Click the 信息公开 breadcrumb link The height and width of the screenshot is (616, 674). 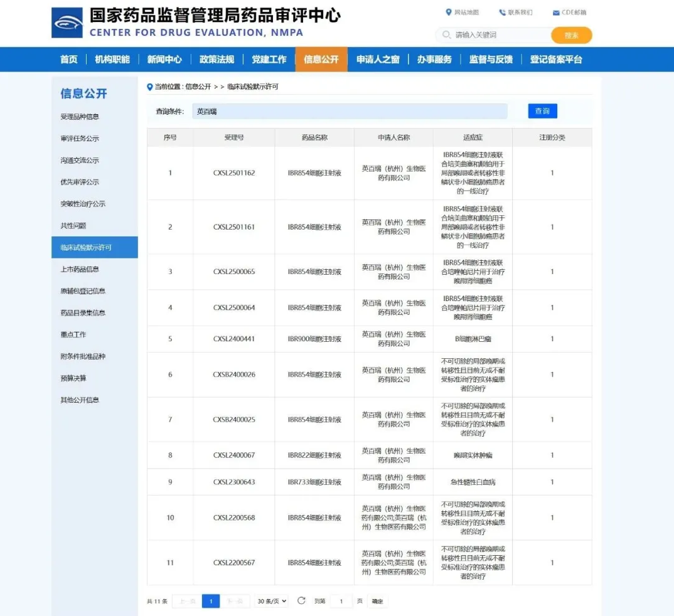click(198, 87)
